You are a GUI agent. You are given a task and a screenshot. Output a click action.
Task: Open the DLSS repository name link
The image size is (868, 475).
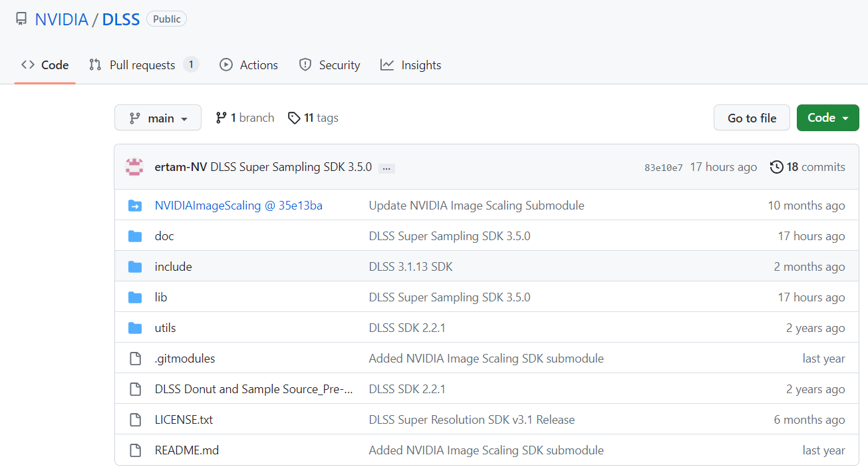121,19
